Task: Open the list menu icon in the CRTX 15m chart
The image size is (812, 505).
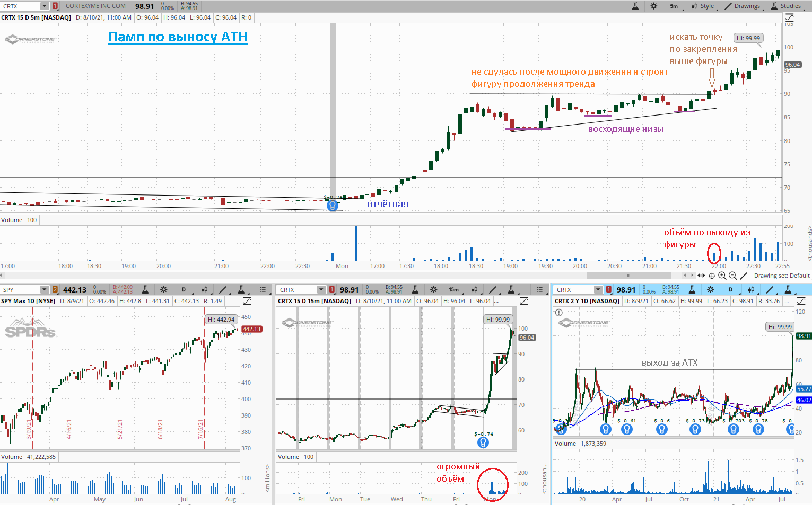Action: [x=540, y=290]
